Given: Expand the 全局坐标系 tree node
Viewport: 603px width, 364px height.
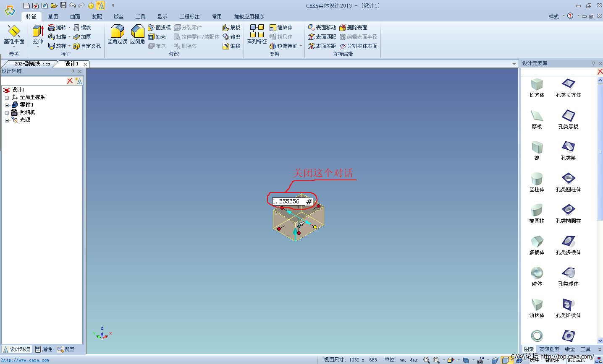Looking at the screenshot, I should coord(7,98).
